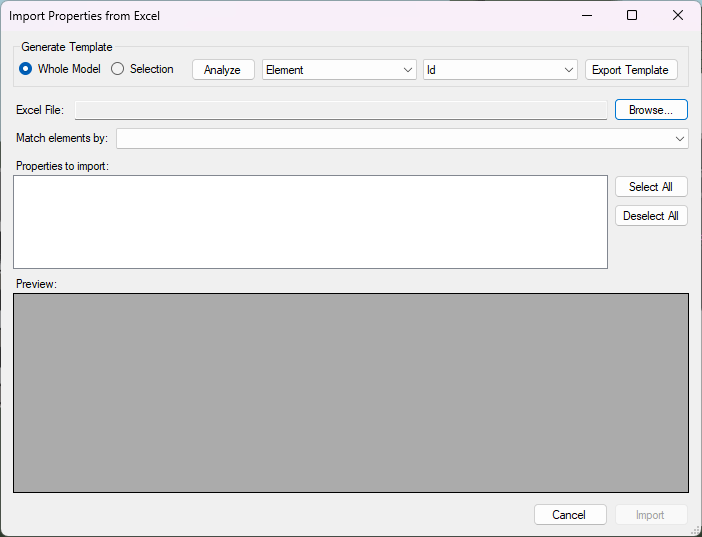702x537 pixels.
Task: Click the Analyze button
Action: coord(223,70)
